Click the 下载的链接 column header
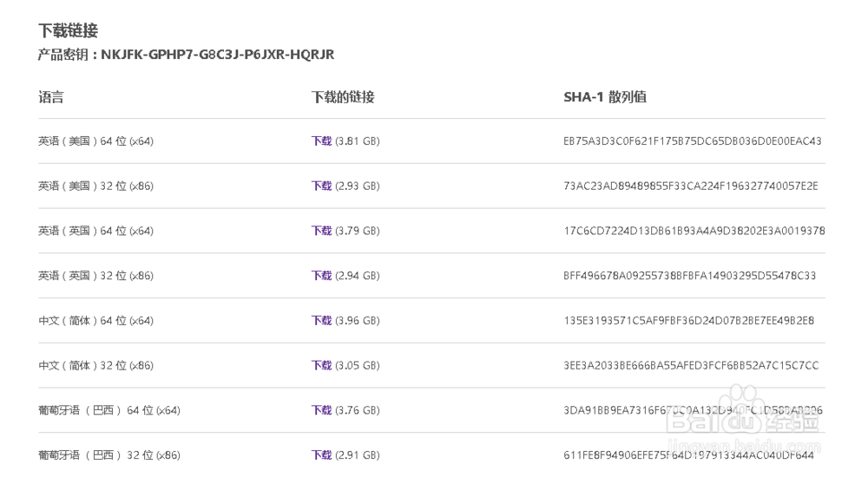The image size is (868, 477). [x=343, y=97]
